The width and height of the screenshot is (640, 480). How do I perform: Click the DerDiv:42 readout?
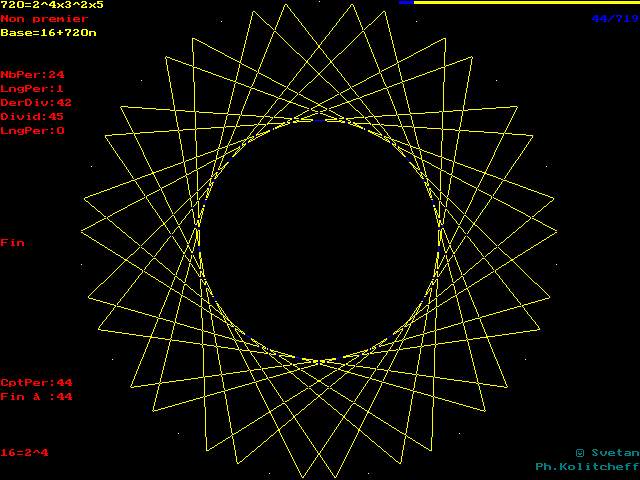click(x=36, y=102)
